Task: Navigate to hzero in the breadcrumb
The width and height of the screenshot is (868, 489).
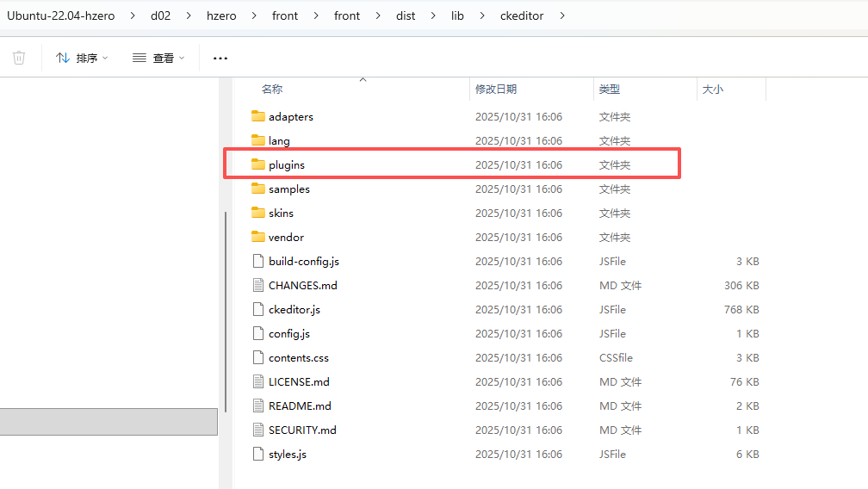Action: pyautogui.click(x=224, y=15)
